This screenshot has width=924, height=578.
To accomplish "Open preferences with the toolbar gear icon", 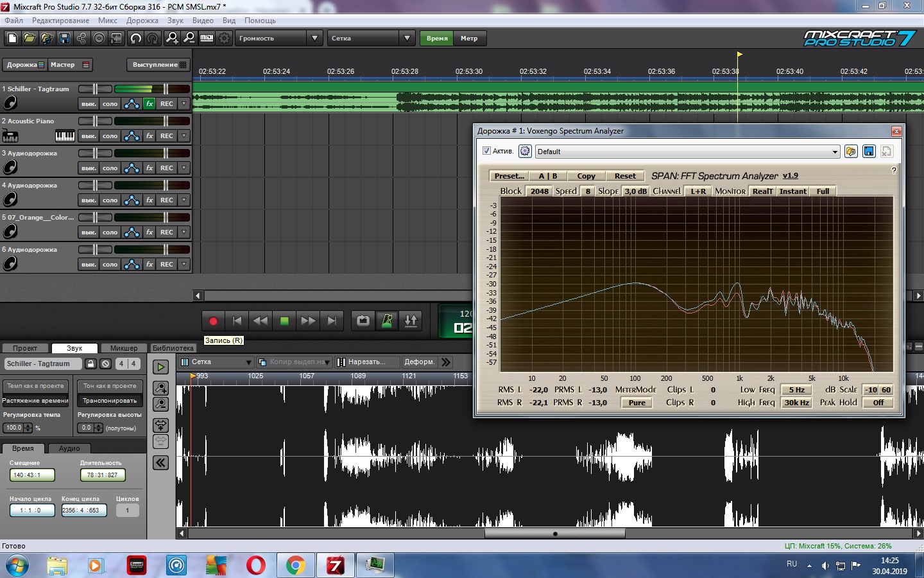I will click(224, 39).
